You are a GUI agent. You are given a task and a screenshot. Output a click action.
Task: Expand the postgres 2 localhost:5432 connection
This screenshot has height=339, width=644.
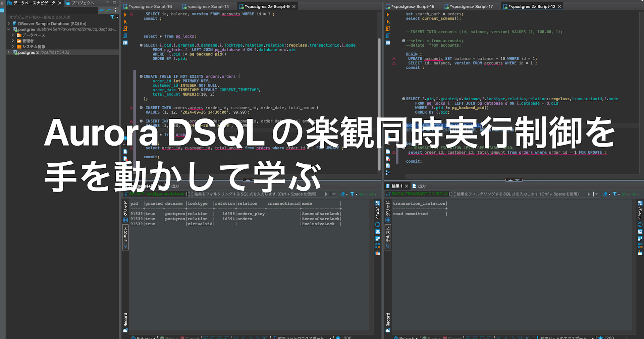point(9,52)
